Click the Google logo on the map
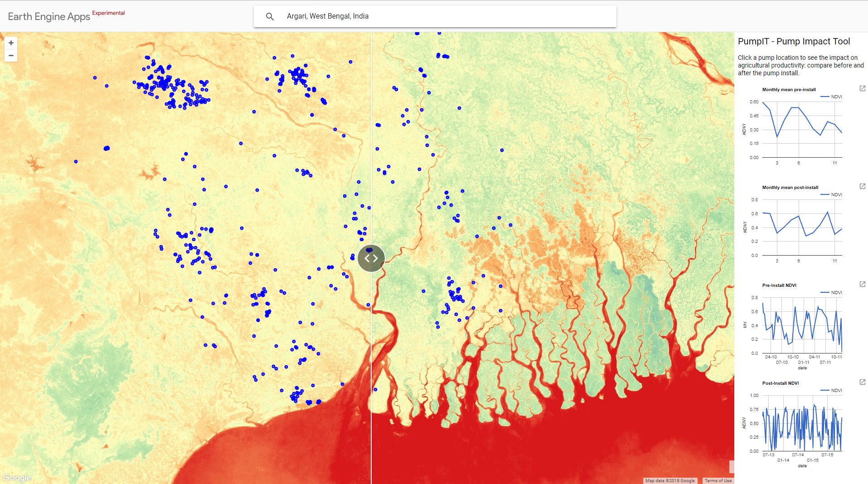Screen dimensions: 868x484 pos(17,478)
